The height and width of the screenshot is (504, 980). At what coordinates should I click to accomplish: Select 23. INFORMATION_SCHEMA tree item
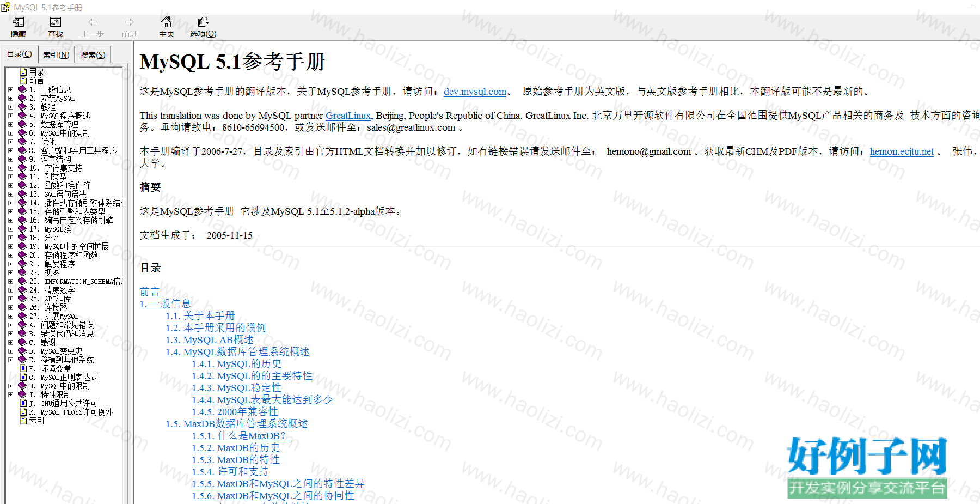76,281
